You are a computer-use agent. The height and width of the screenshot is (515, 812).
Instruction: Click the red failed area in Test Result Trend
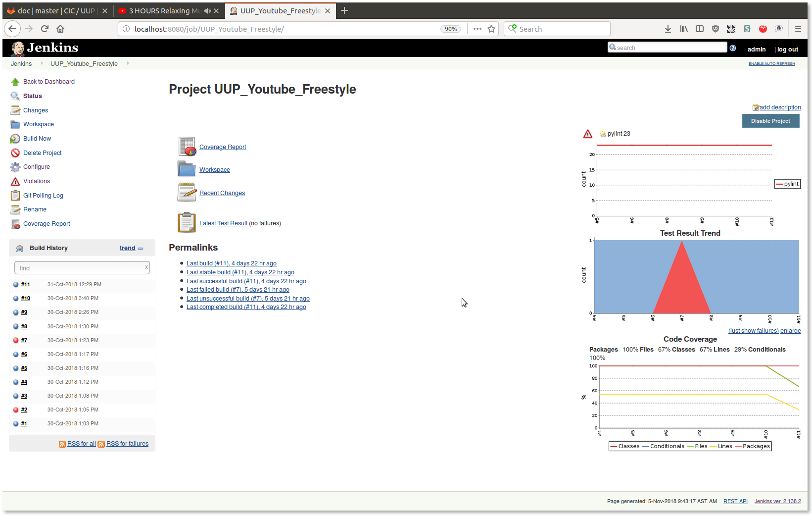(682, 290)
